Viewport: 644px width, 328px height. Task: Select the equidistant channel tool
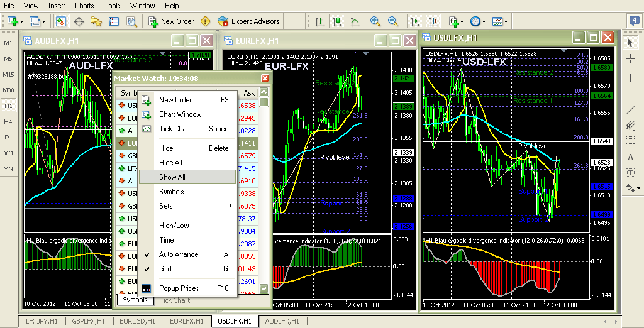(x=630, y=126)
